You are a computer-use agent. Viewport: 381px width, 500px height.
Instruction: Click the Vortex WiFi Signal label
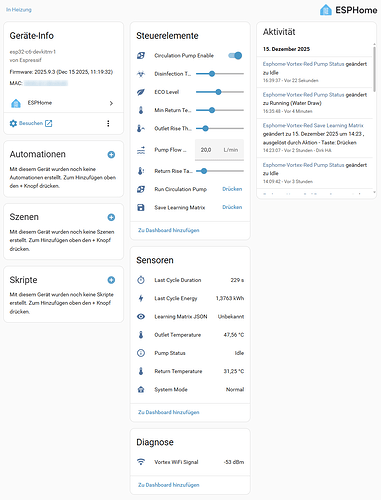click(176, 462)
